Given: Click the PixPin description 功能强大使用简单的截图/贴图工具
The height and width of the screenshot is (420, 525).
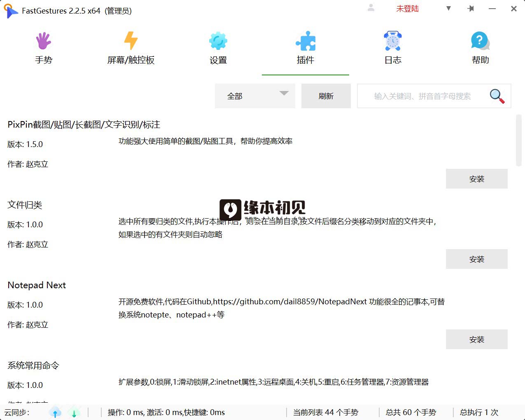Looking at the screenshot, I should point(205,141).
